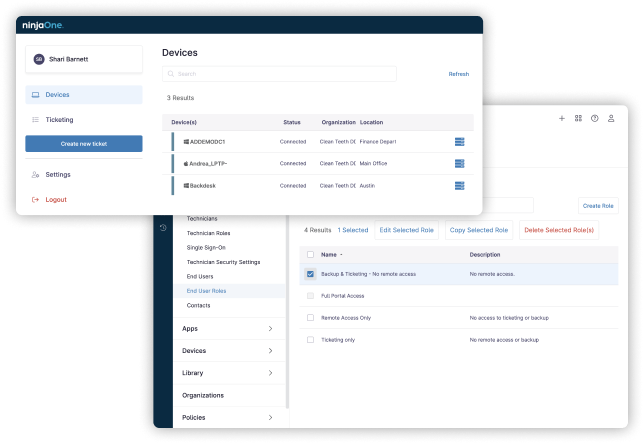Viewport: 644px width, 444px height.
Task: Click the Create new ticket button
Action: [84, 144]
